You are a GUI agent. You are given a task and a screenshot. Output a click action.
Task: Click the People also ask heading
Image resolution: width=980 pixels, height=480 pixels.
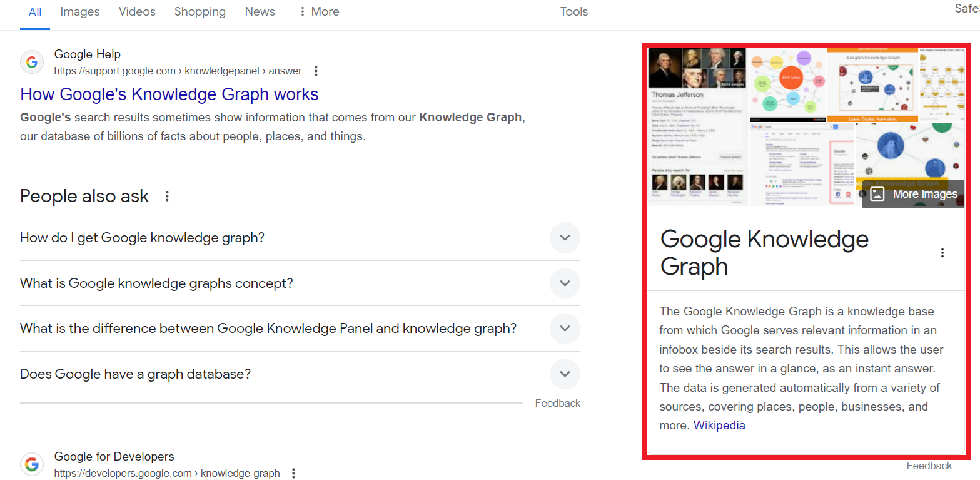tap(84, 197)
